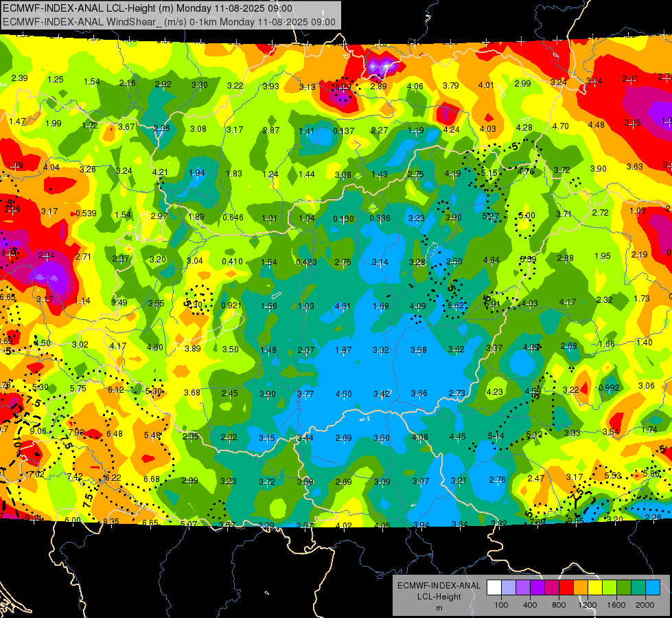Click the wind shear value 6.68
Viewport: 672px width, 618px height.
152,479
